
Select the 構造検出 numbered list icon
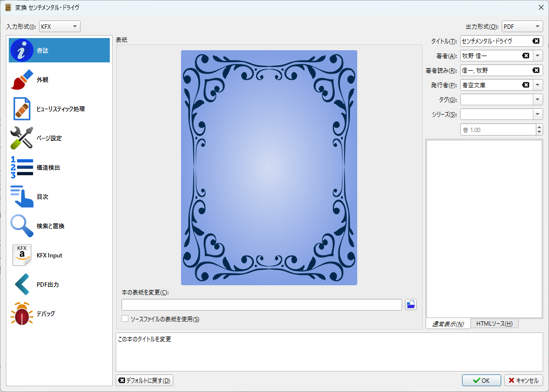(x=21, y=168)
